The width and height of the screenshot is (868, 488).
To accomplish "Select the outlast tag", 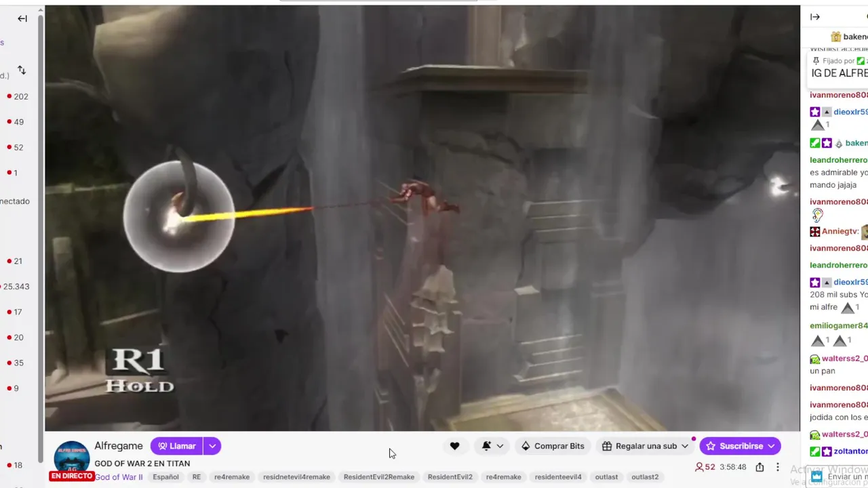I will [606, 477].
